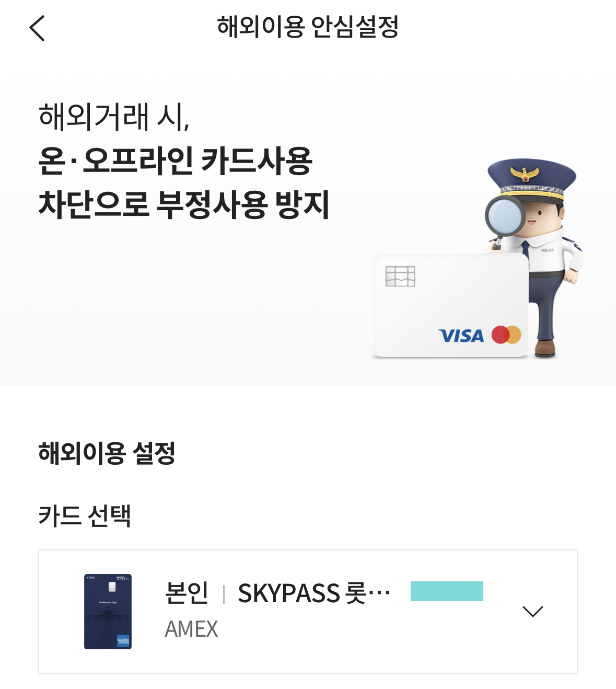
Task: Go back using the left arrow icon
Action: pyautogui.click(x=37, y=28)
